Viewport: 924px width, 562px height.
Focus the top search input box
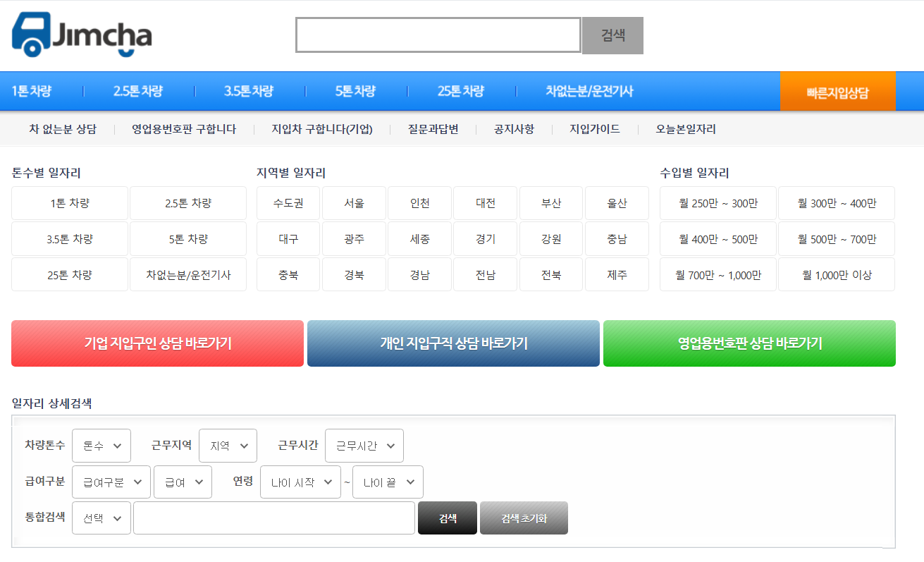pyautogui.click(x=438, y=35)
